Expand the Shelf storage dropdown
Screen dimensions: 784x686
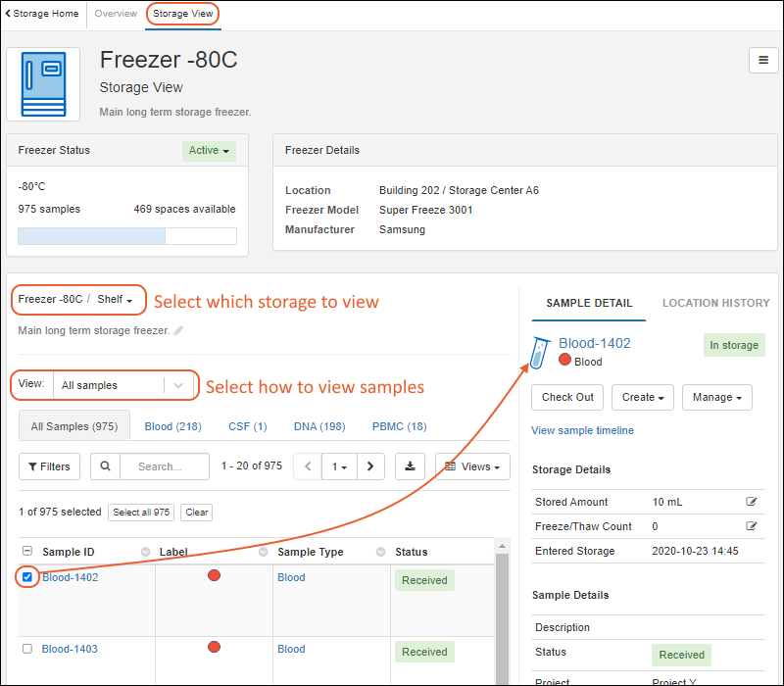tap(121, 299)
